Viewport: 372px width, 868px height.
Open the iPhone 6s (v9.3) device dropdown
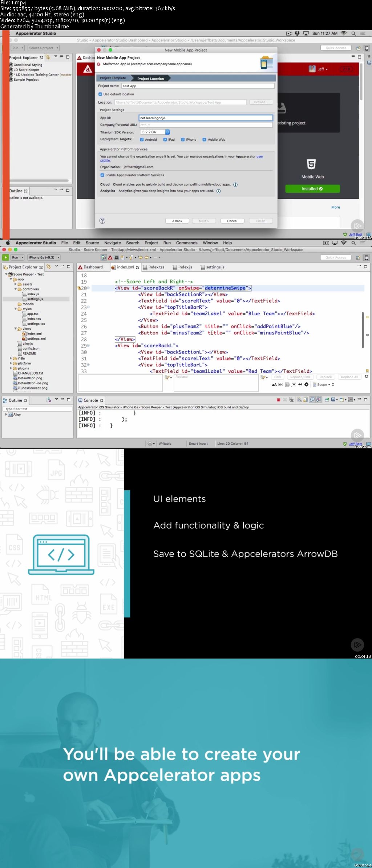tap(44, 257)
